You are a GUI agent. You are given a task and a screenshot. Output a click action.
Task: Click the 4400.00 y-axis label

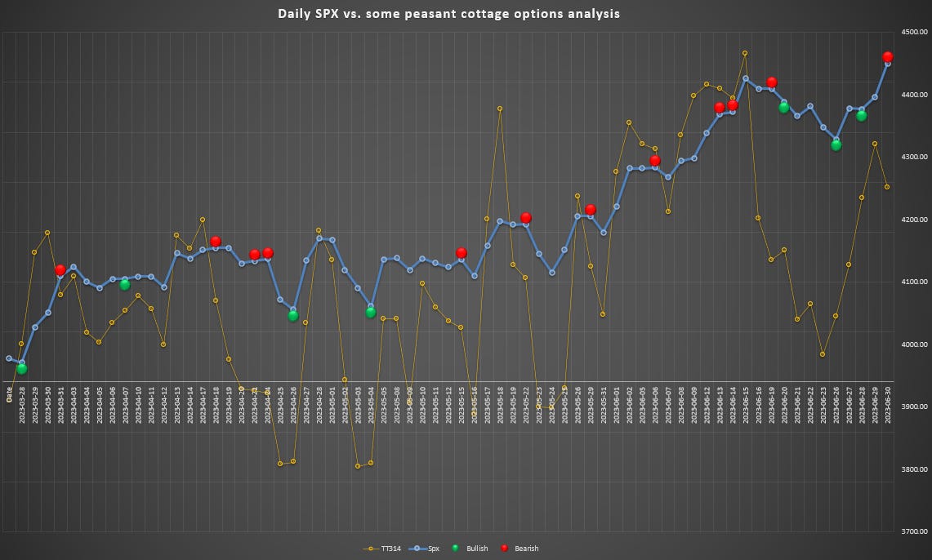tap(914, 95)
